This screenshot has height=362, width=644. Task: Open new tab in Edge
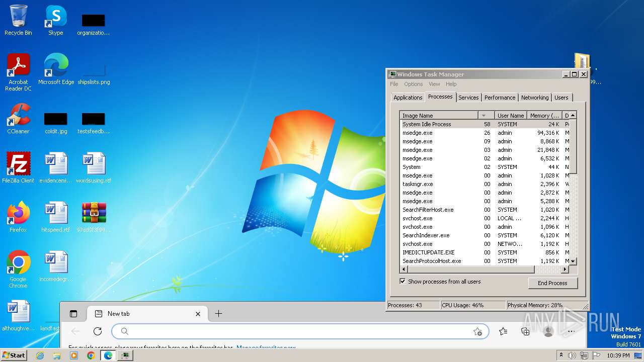[218, 314]
